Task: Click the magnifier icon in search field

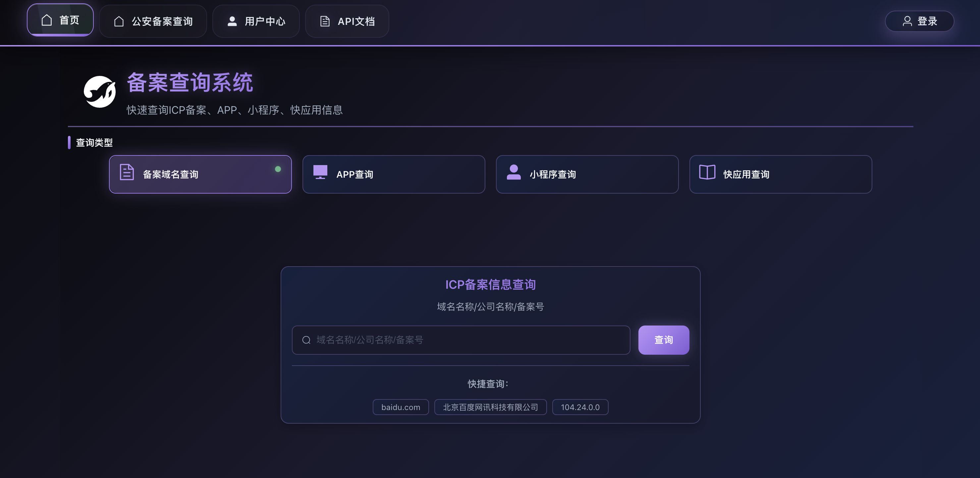Action: (x=306, y=340)
